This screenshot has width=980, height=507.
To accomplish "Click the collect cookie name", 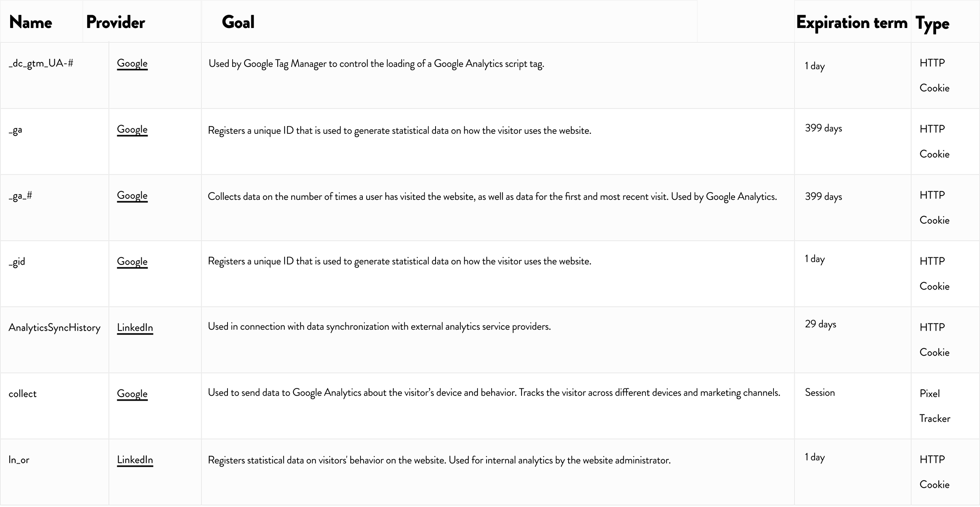I will 23,394.
